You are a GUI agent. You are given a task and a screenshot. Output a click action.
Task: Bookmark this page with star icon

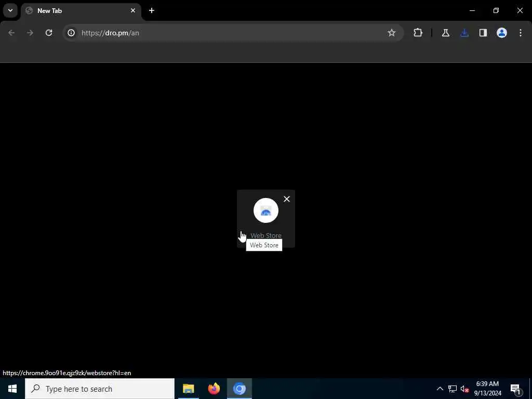tap(392, 33)
